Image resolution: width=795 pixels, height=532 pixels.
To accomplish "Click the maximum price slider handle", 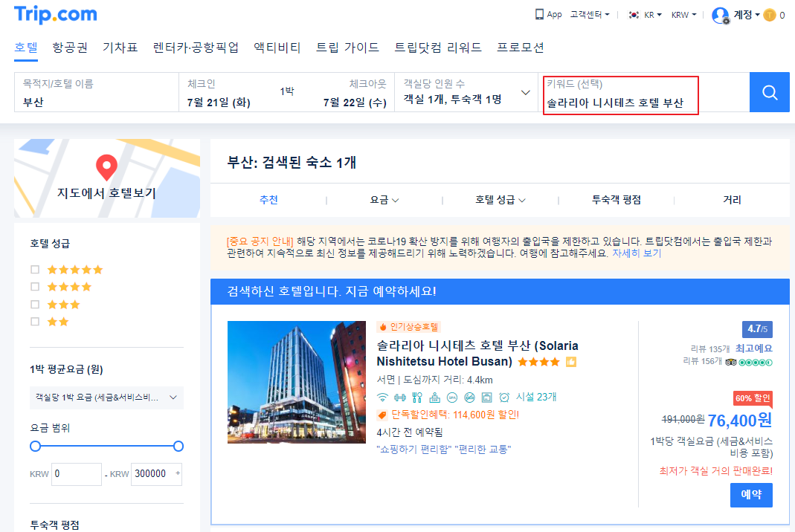I will click(x=178, y=447).
